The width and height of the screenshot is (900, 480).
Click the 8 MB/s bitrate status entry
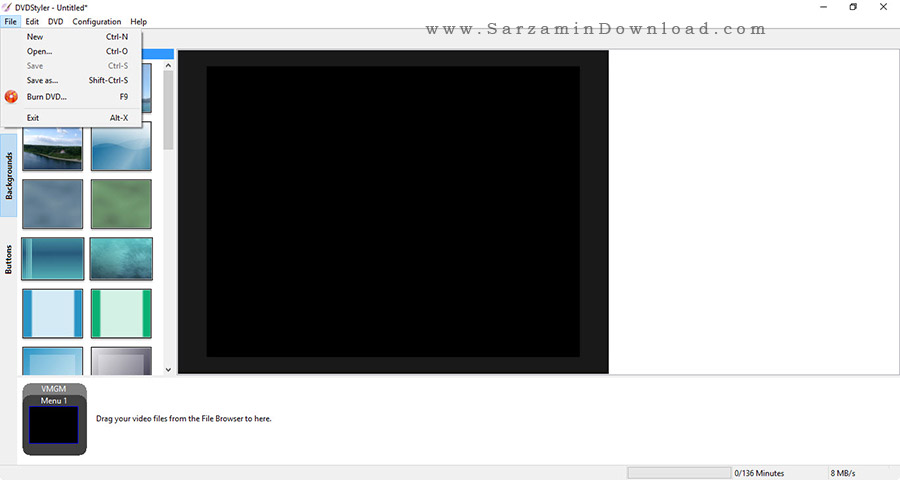(x=843, y=473)
